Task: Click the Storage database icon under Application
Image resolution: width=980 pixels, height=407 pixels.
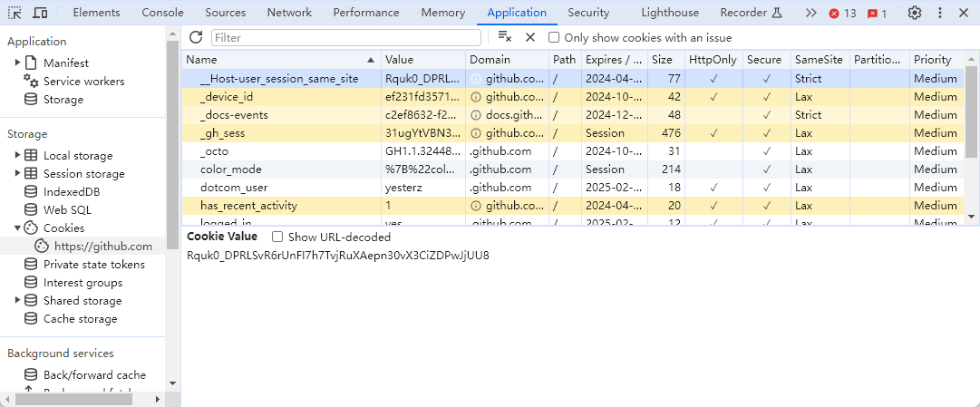Action: click(30, 100)
